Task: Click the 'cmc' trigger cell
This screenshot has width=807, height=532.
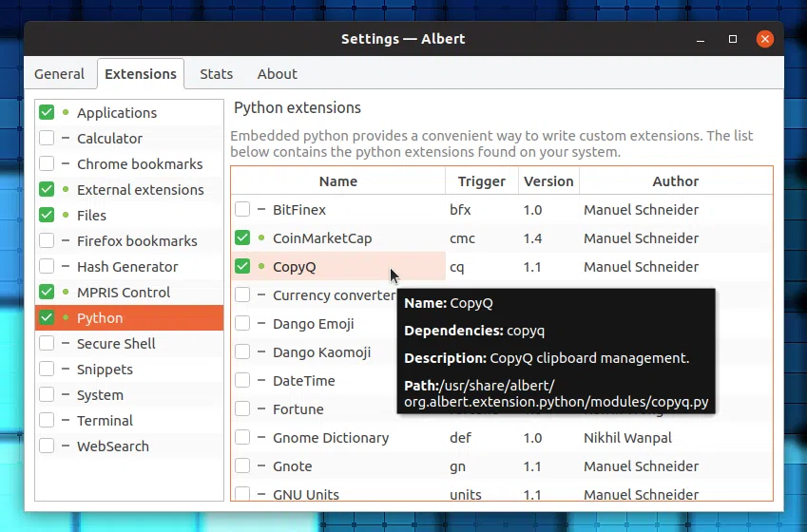Action: coord(462,238)
